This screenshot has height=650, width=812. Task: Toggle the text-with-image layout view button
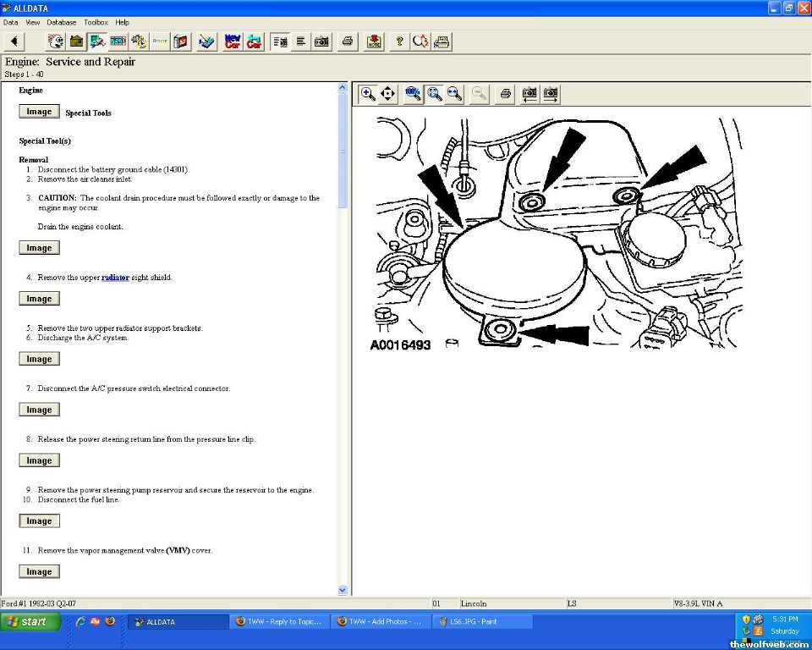(280, 41)
